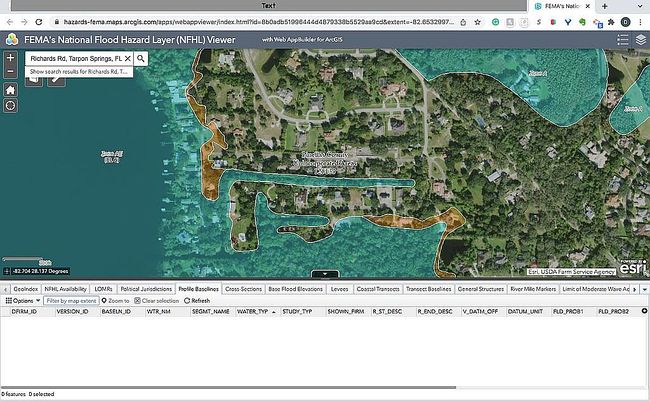Click the horizontal scrollbar of the table
The image size is (650, 401).
pyautogui.click(x=228, y=388)
